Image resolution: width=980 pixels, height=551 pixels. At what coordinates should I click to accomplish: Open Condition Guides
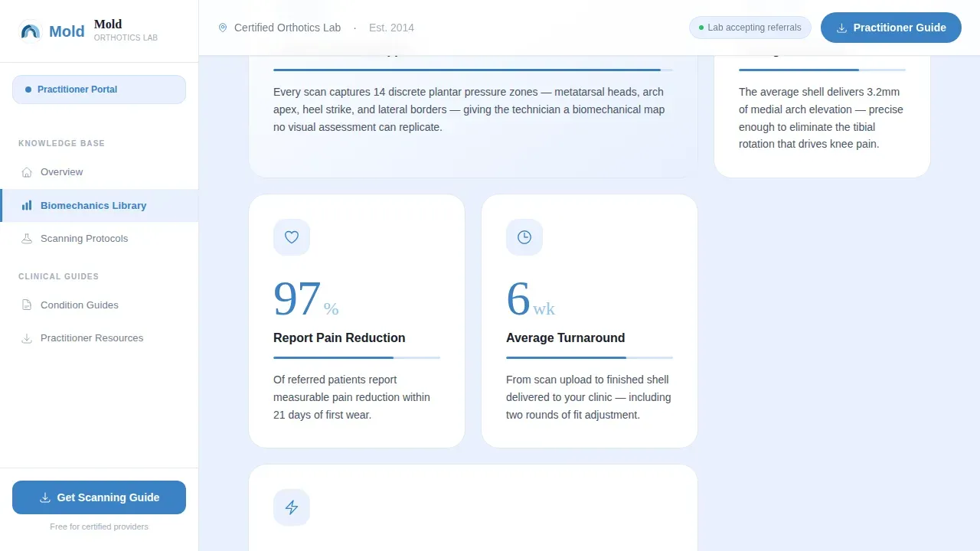99,305
